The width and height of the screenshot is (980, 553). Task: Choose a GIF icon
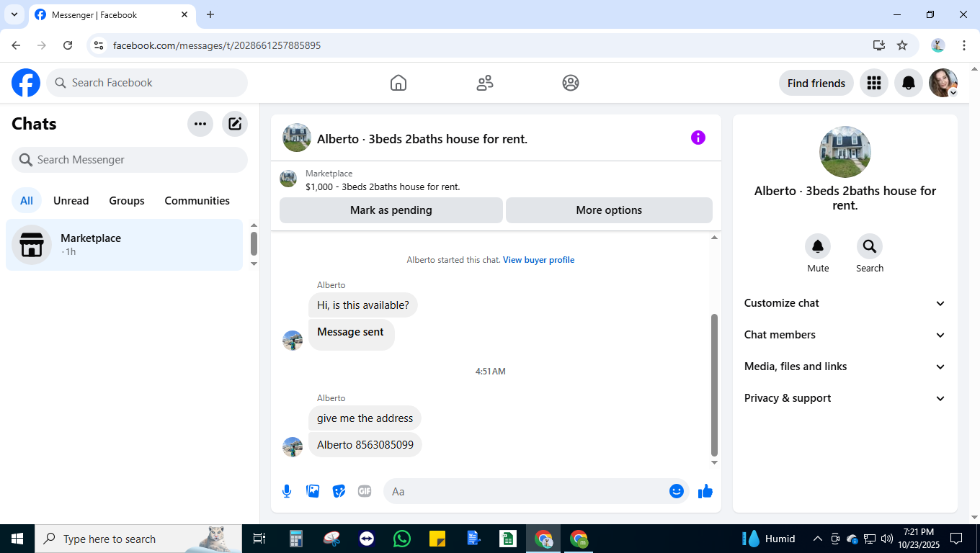coord(365,491)
